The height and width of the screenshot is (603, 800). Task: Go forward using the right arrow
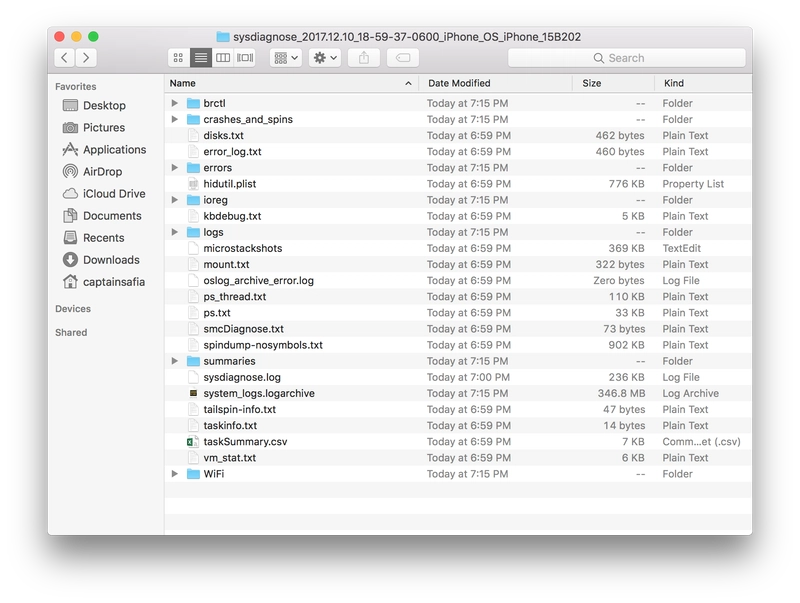[x=88, y=58]
